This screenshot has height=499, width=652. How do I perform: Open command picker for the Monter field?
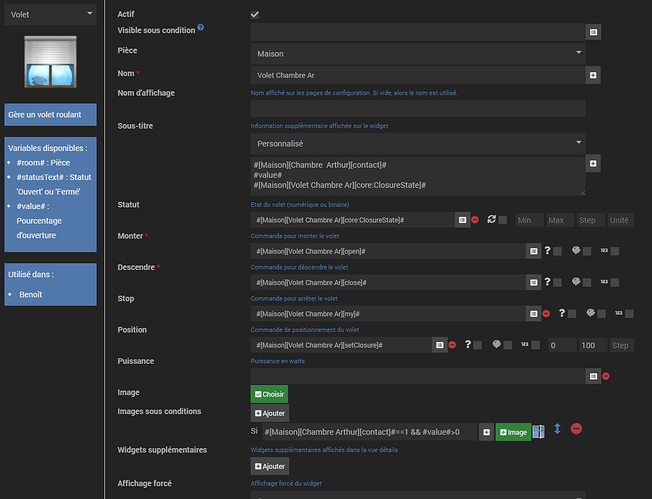[533, 251]
